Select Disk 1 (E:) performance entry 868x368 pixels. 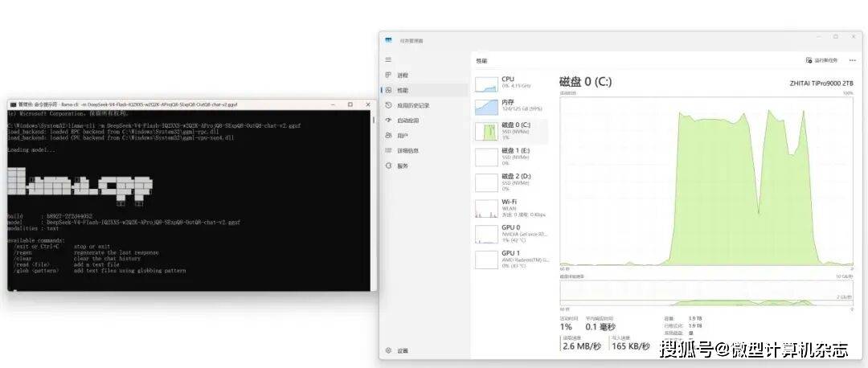[511, 157]
